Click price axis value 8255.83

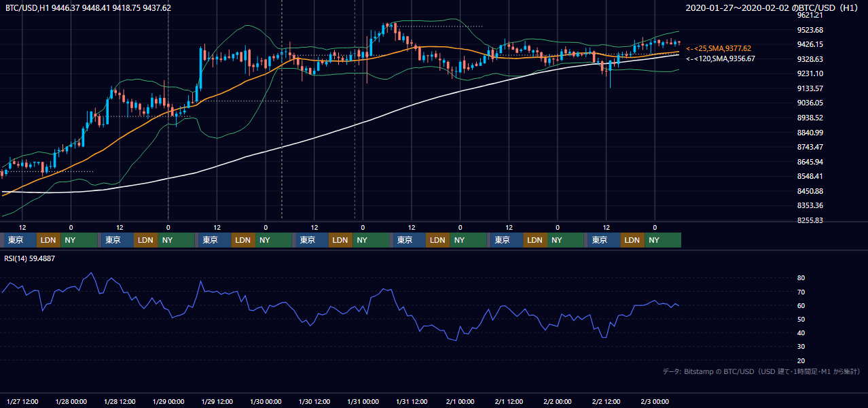(810, 220)
